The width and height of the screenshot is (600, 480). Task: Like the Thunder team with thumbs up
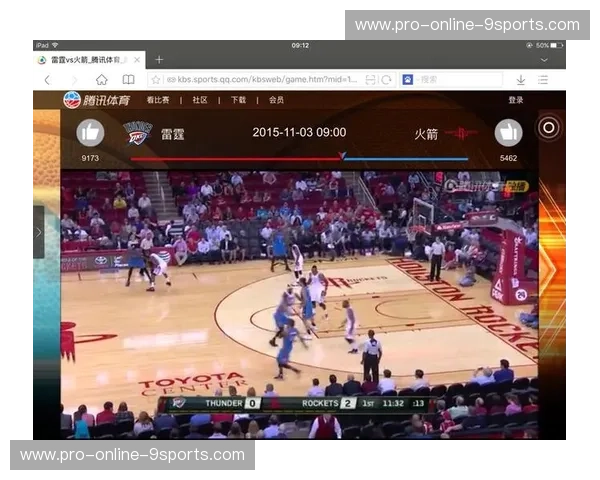pos(90,133)
